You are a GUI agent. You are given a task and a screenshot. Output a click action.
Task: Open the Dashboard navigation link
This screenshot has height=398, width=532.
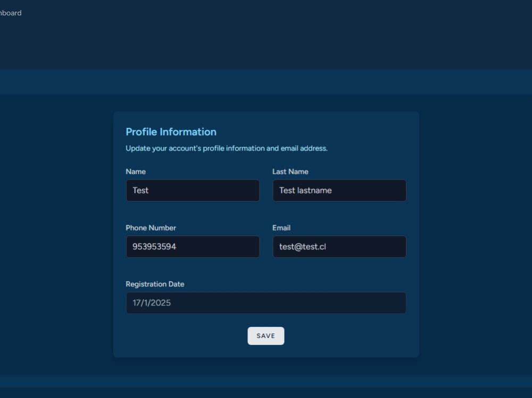[10, 13]
